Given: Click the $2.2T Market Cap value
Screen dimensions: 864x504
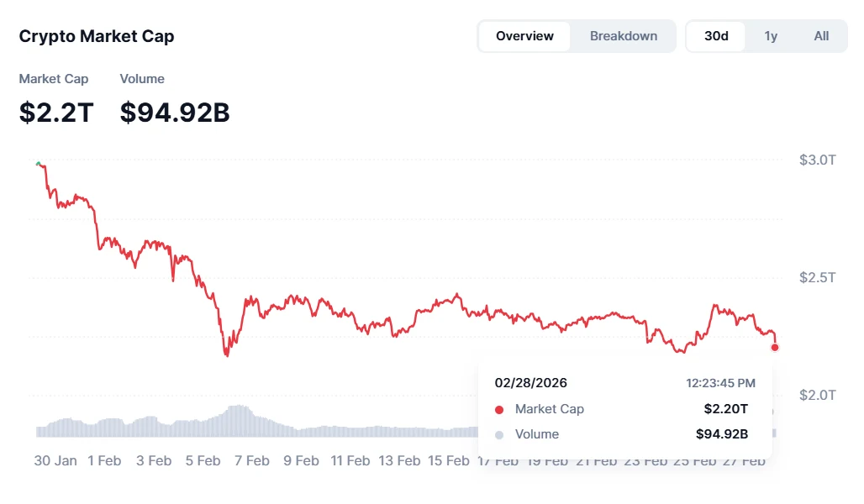Looking at the screenshot, I should (x=56, y=112).
